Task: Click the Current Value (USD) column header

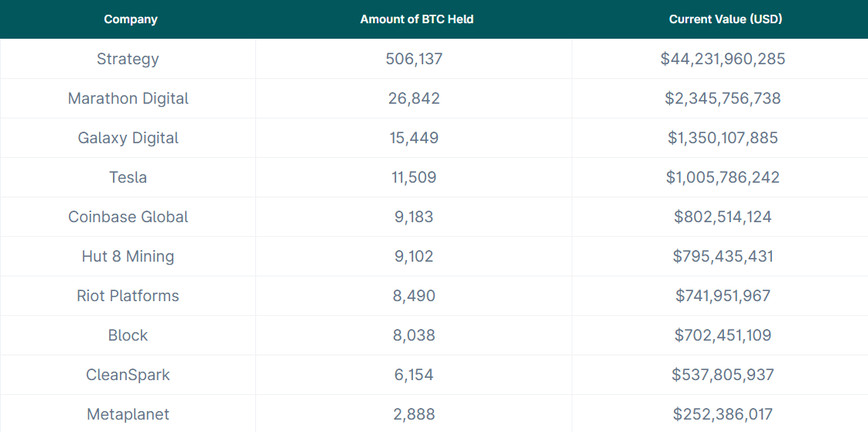Action: [725, 19]
